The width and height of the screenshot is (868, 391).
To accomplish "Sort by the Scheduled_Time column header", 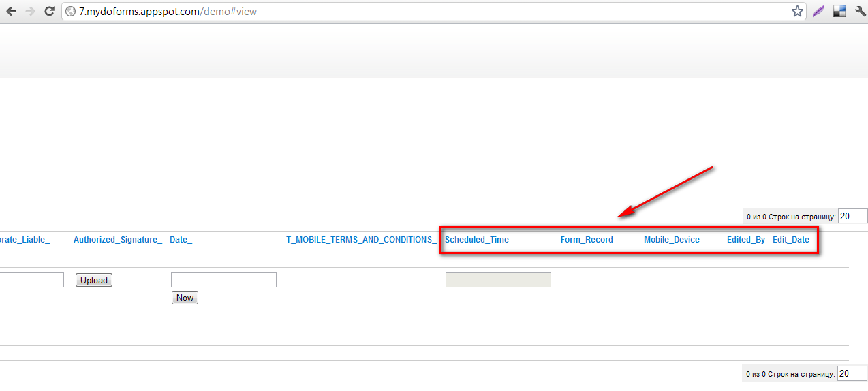I will (x=476, y=240).
